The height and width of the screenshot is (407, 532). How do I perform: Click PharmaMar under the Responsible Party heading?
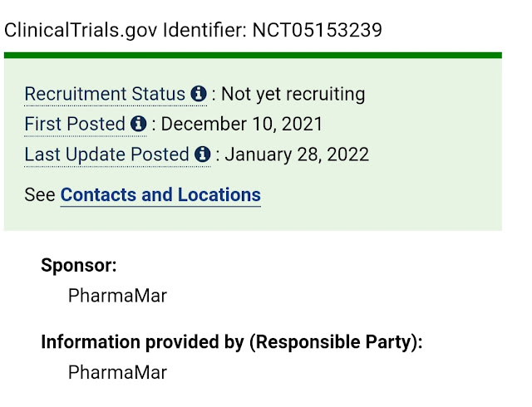tap(117, 372)
